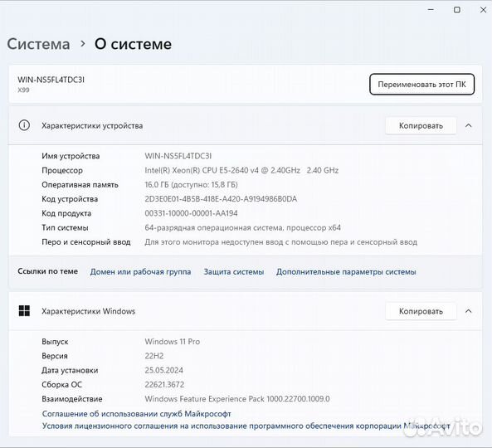
Task: Select product ID 00331-10000-00001-AA194
Action: pos(191,213)
